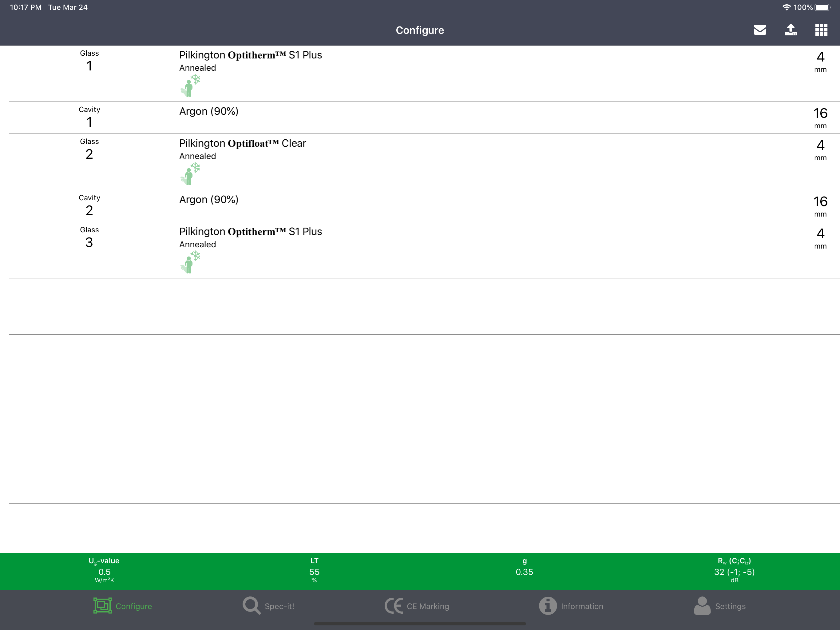Select Glass 1 Optitherm S1 Plus product name
840x630 pixels.
[251, 55]
